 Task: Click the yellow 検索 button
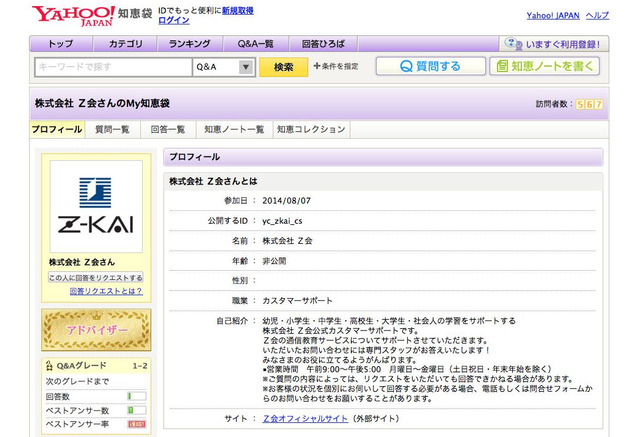(284, 67)
